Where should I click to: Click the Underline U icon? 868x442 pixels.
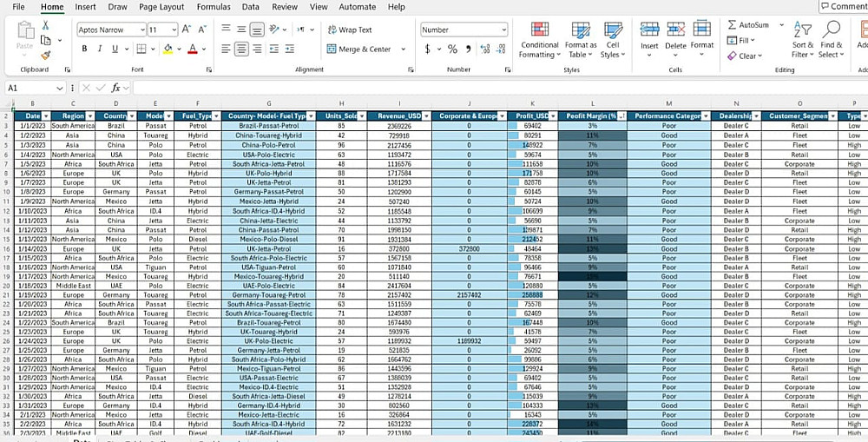(x=115, y=49)
